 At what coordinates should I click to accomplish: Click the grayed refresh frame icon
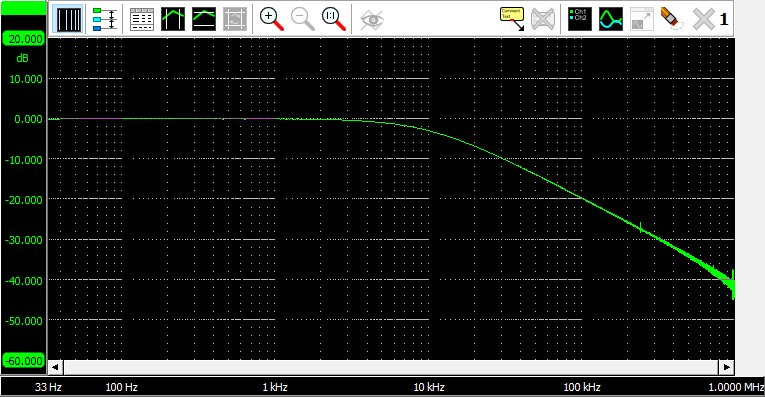tap(235, 20)
